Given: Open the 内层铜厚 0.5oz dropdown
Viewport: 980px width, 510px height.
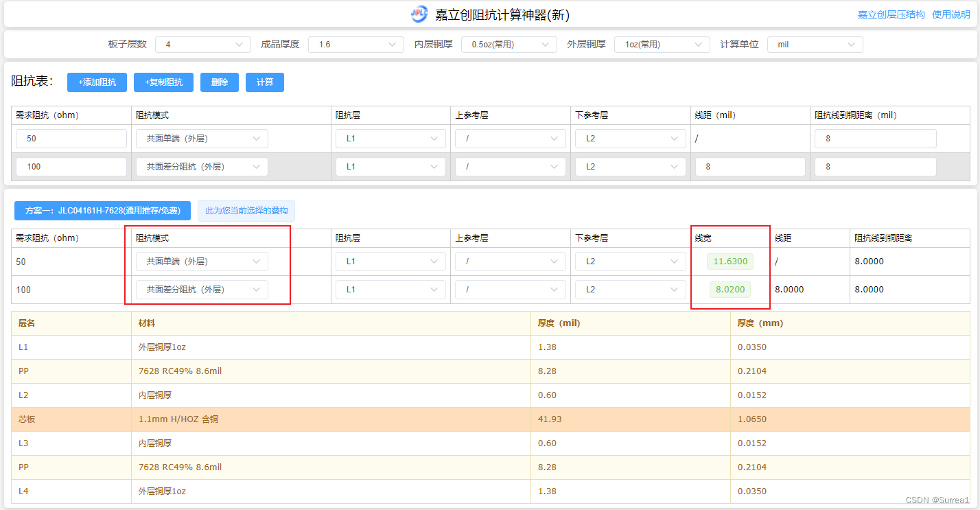Looking at the screenshot, I should click(509, 45).
